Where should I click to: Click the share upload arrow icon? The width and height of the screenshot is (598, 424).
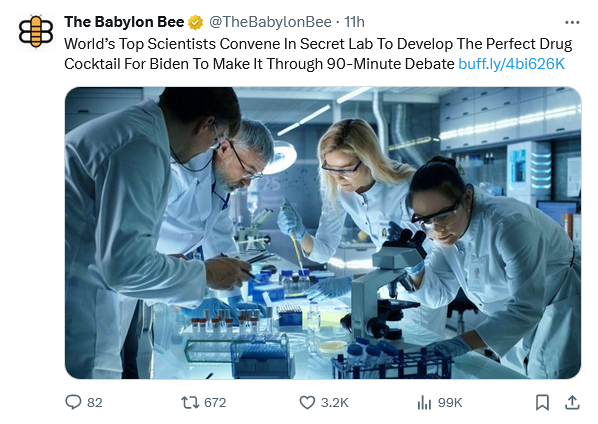572,402
